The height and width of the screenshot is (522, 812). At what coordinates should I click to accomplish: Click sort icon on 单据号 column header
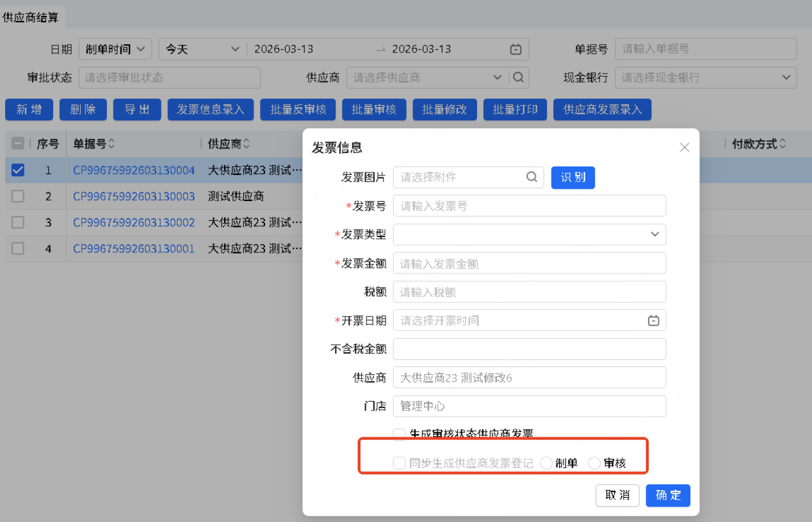[x=112, y=144]
